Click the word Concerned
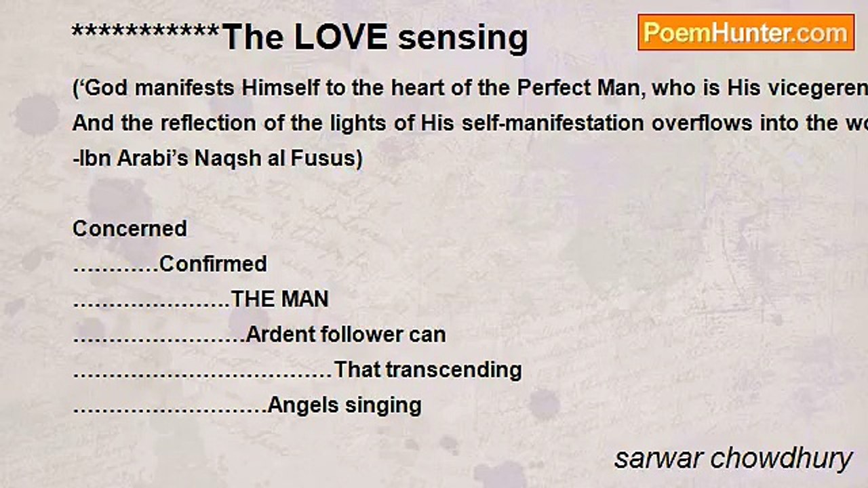 coord(130,228)
